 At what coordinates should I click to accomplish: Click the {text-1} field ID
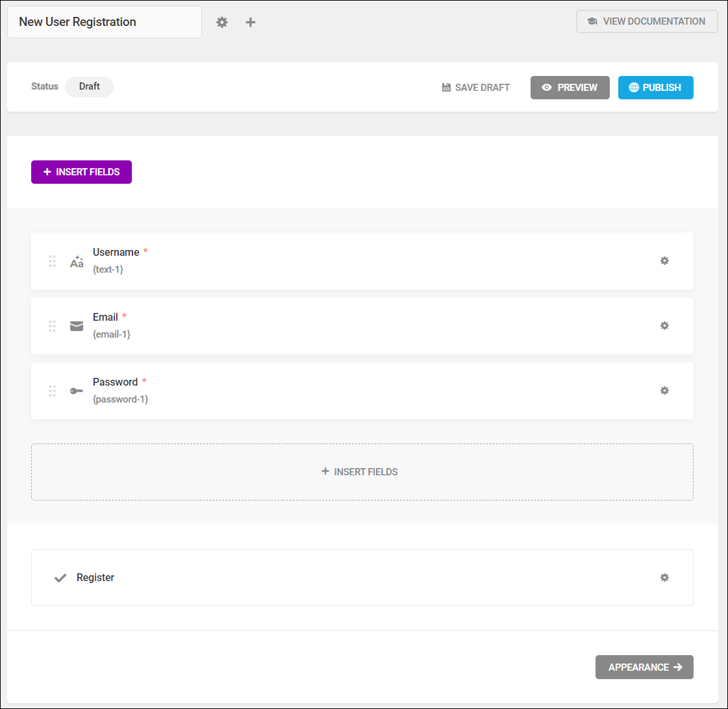coord(108,269)
